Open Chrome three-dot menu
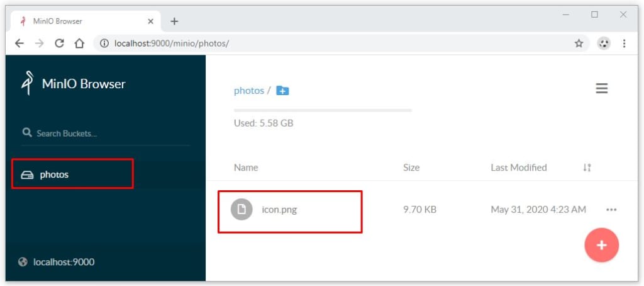 [x=624, y=43]
